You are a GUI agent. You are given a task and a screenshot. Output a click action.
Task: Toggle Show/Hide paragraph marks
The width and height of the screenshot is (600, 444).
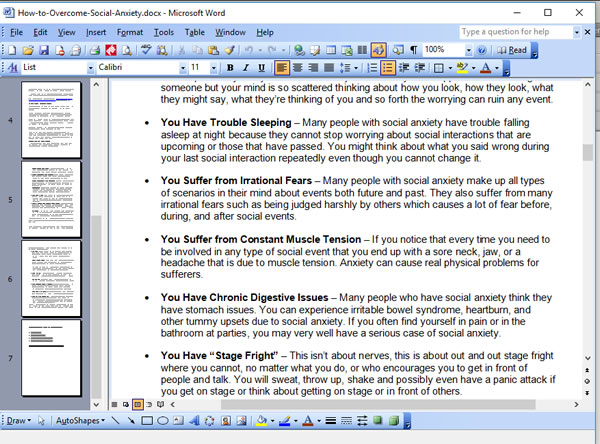[414, 50]
